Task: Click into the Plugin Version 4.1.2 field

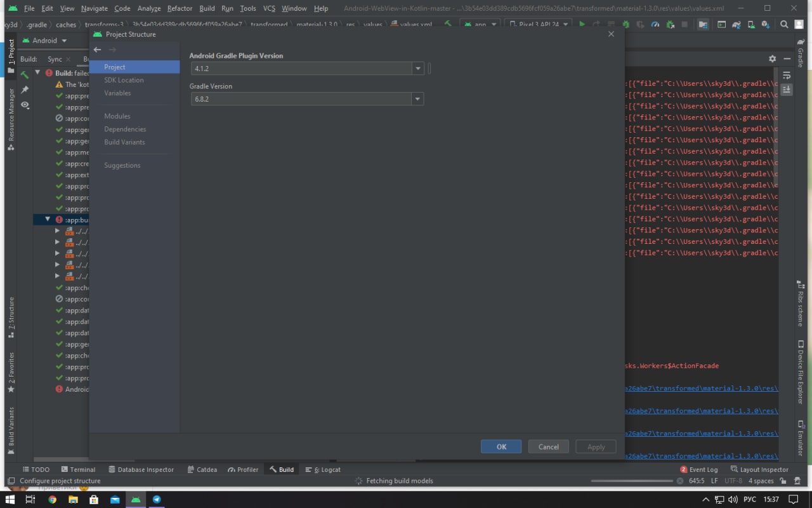Action: pyautogui.click(x=301, y=69)
